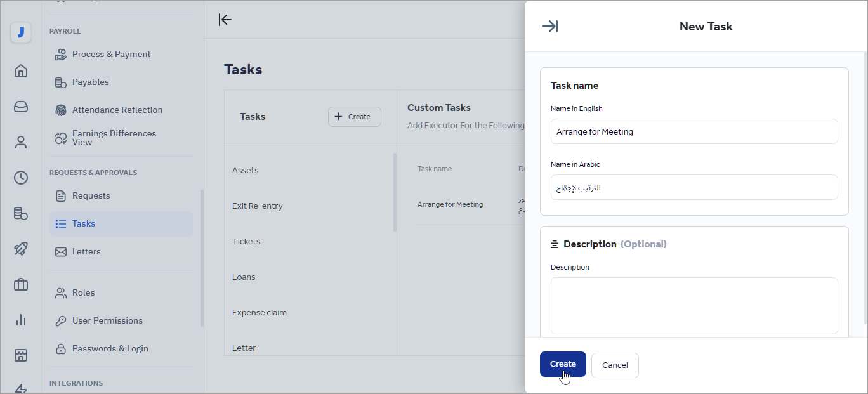Click the lightning bolt icon at sidebar bottom

coord(21,388)
